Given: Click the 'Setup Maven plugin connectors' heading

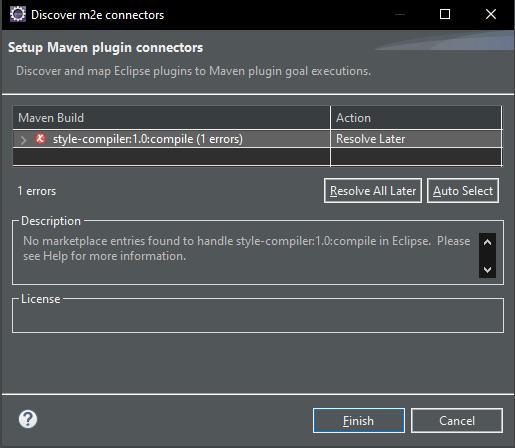Looking at the screenshot, I should coord(105,48).
